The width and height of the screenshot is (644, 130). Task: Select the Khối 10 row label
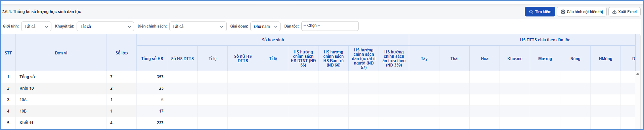[x=27, y=88]
